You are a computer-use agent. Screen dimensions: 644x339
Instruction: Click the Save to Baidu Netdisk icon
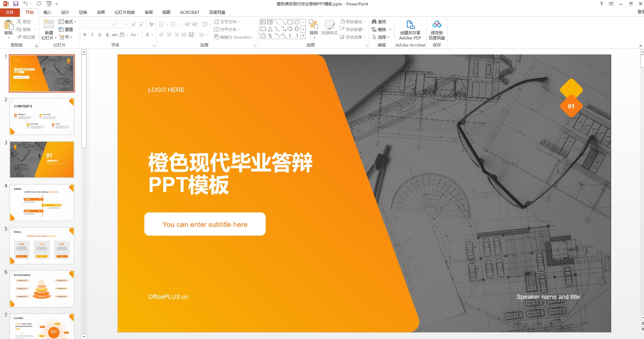coord(437,25)
